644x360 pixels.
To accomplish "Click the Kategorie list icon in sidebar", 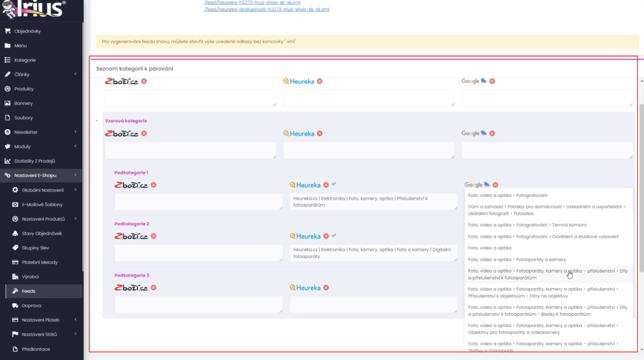I will click(x=8, y=60).
